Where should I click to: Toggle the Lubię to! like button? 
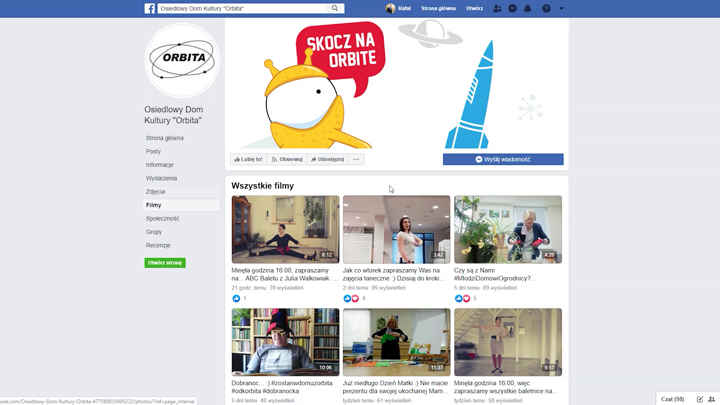pyautogui.click(x=248, y=159)
